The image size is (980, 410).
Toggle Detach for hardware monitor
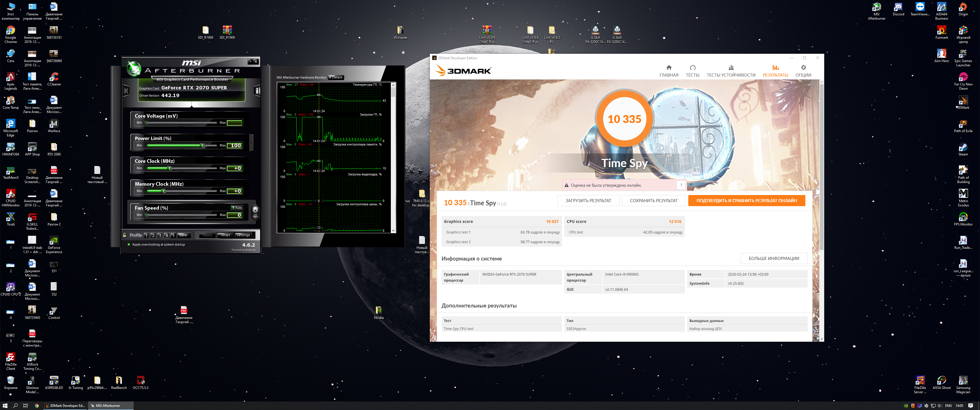point(336,77)
